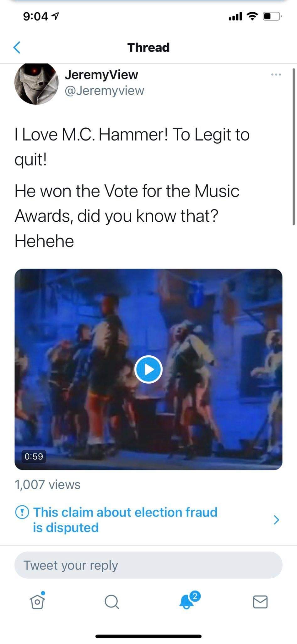Expand the disputed claim chevron arrow
Screen dimensions: 297x644
276,520
